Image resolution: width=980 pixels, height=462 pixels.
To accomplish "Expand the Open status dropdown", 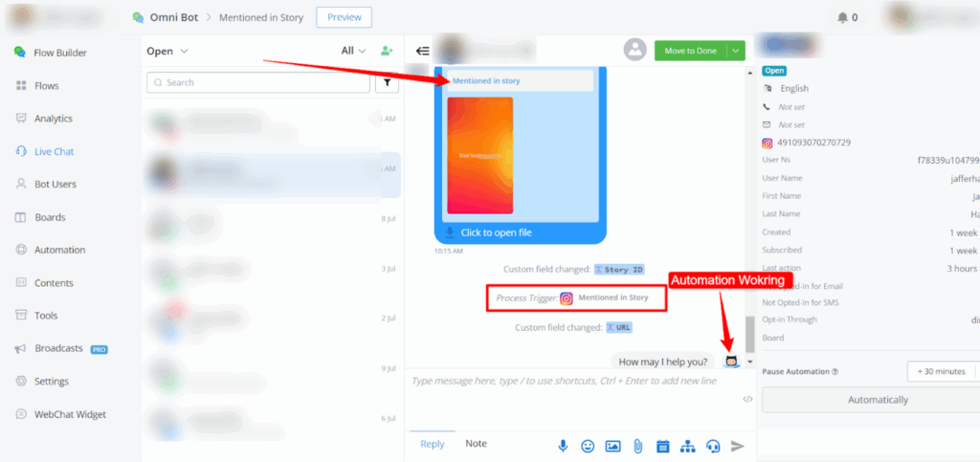I will 167,51.
